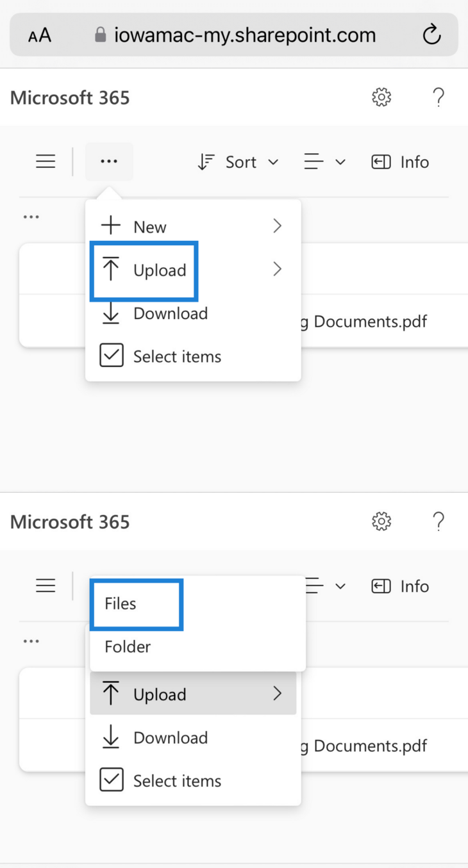Click the plus icon beside New

click(111, 225)
